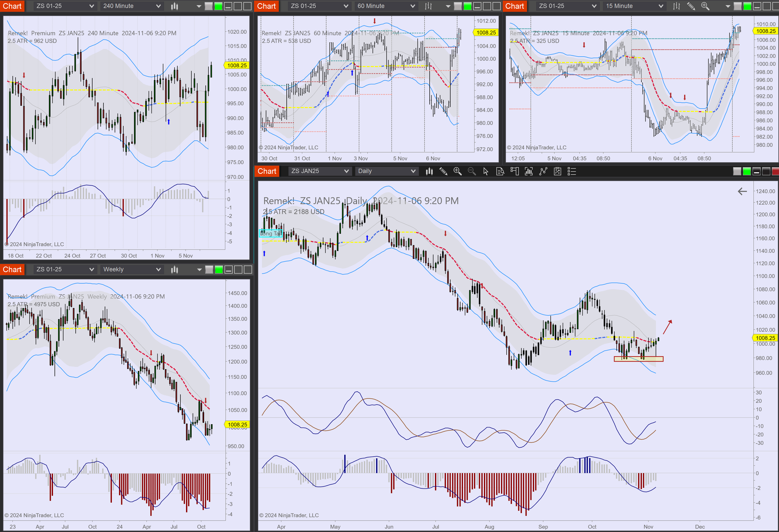
Task: Click Chart menu tab of Weekly window
Action: [x=12, y=269]
